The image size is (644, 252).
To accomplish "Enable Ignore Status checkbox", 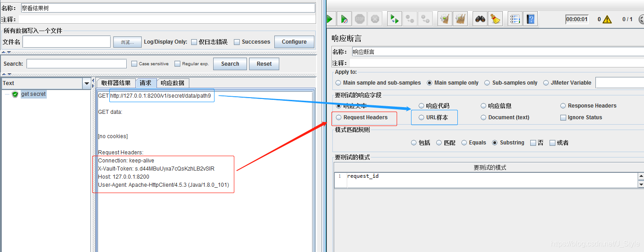I will (563, 117).
